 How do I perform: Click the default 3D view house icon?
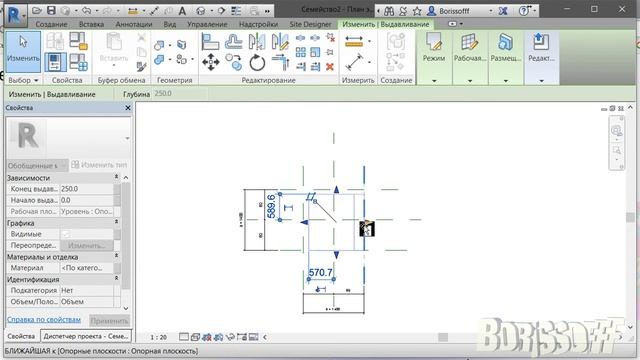click(x=200, y=11)
